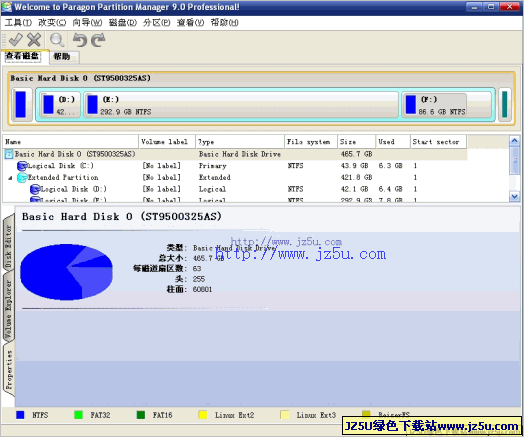Viewport: 524px width, 437px height.
Task: Select the Extended Partition row
Action: coord(235,177)
